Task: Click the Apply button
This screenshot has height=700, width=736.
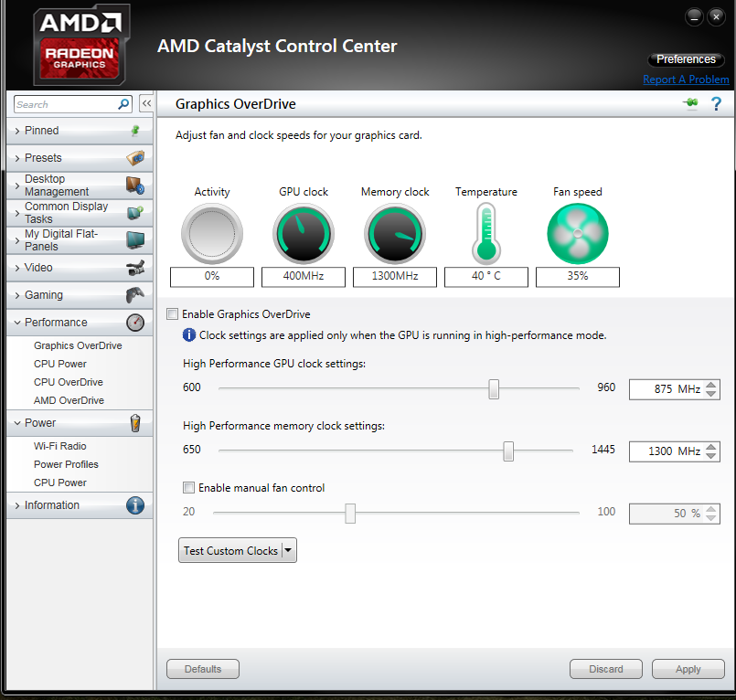Action: (x=688, y=669)
